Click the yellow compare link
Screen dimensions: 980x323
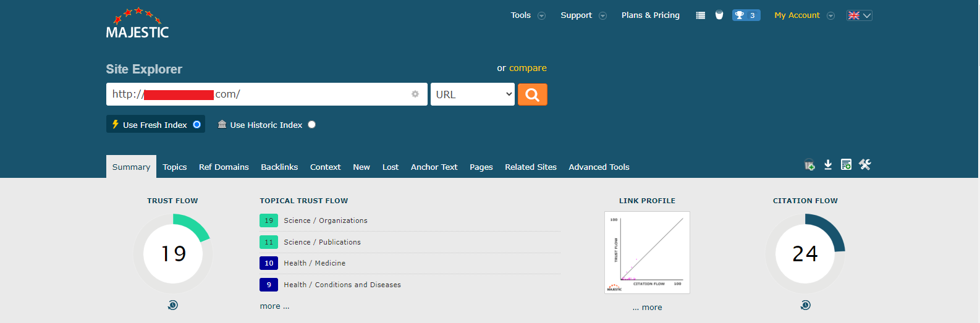tap(528, 68)
